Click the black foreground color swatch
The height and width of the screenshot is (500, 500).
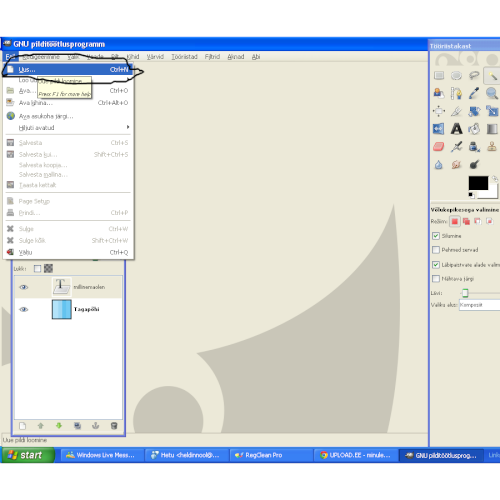[x=478, y=183]
